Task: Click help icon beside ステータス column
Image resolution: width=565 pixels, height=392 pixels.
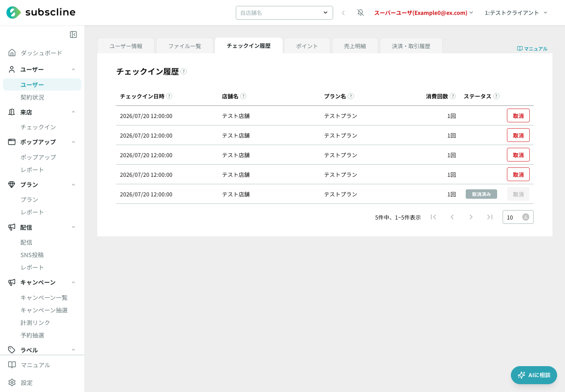Action: coord(496,96)
